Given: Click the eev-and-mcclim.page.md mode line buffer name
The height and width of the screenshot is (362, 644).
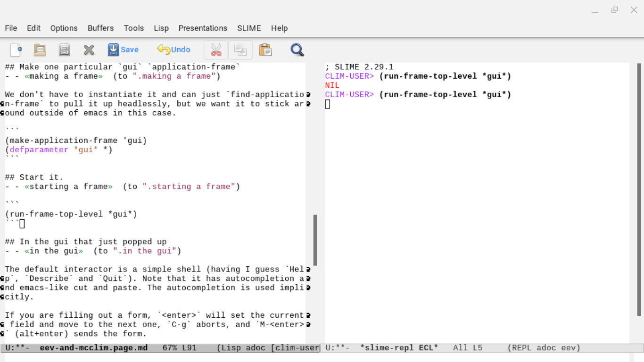Looking at the screenshot, I should [x=93, y=348].
